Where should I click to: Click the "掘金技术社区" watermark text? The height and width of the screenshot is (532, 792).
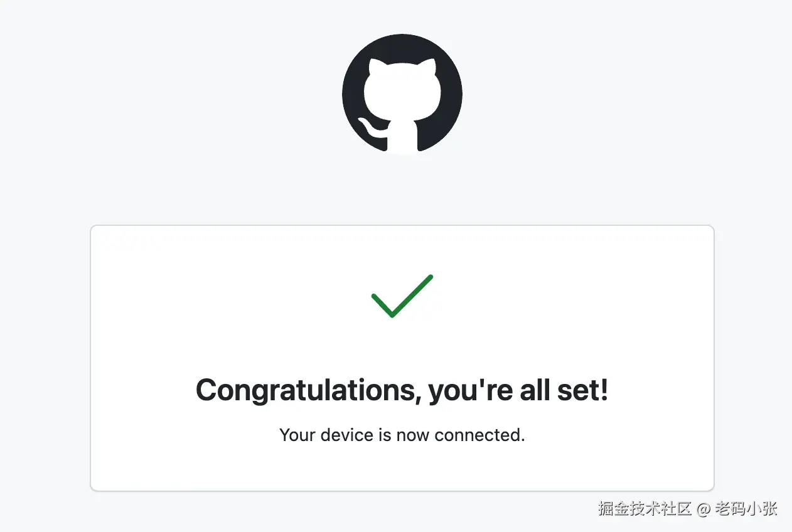coord(645,508)
